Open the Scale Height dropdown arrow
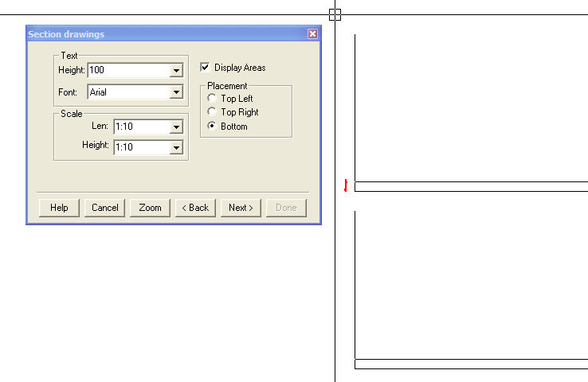Viewport: 588px width, 382px height. [x=176, y=147]
